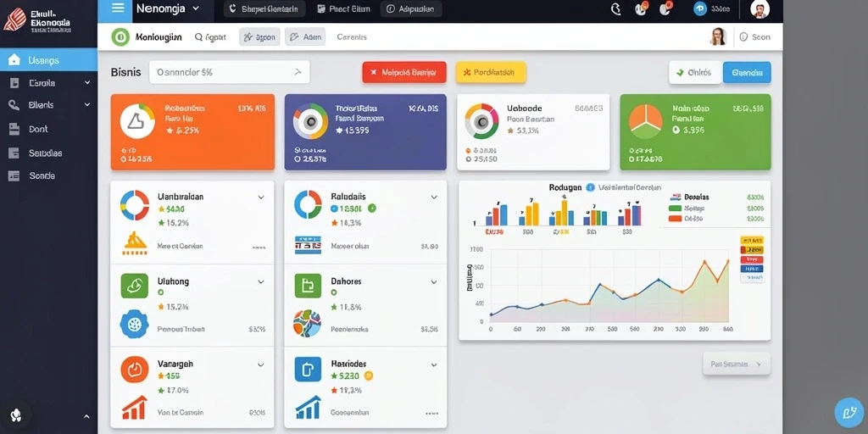Select the Usangs home item in the sidebar
The image size is (868, 434).
coord(48,60)
